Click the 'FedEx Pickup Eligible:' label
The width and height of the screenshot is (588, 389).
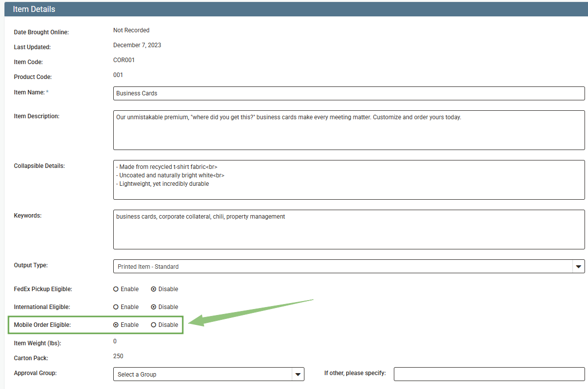[43, 289]
